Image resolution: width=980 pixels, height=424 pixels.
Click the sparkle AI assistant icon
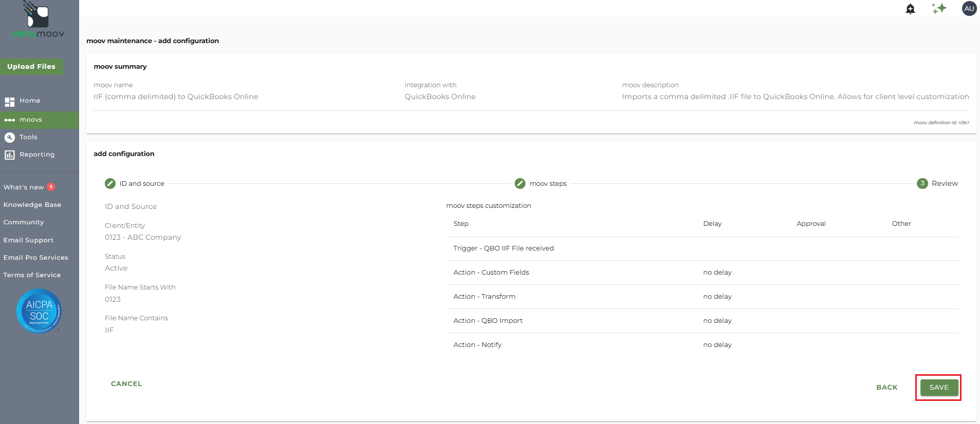[x=939, y=9]
